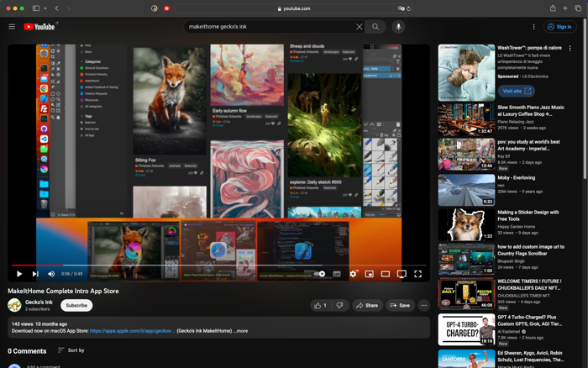
Task: Click the red Safari extension icon
Action: click(x=167, y=8)
